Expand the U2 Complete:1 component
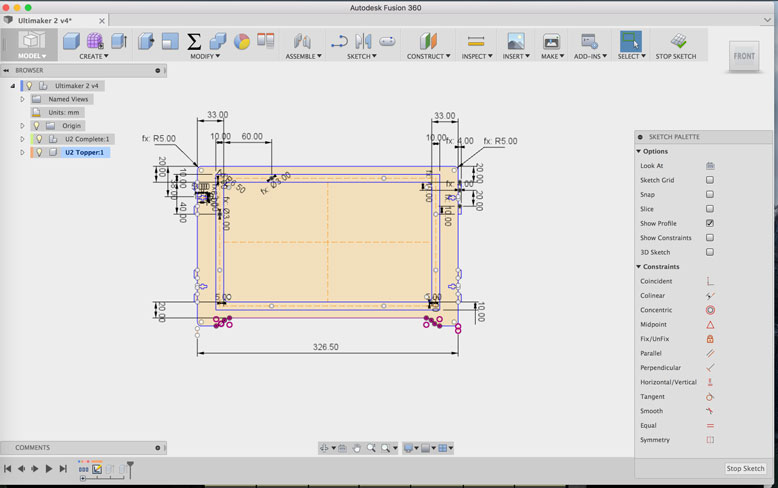Viewport: 778px width, 488px height. pyautogui.click(x=22, y=139)
